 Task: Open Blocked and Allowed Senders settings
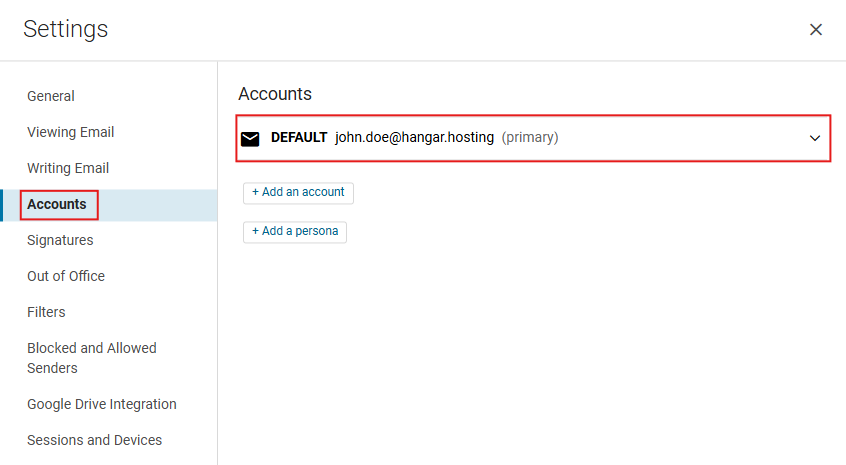click(x=92, y=358)
